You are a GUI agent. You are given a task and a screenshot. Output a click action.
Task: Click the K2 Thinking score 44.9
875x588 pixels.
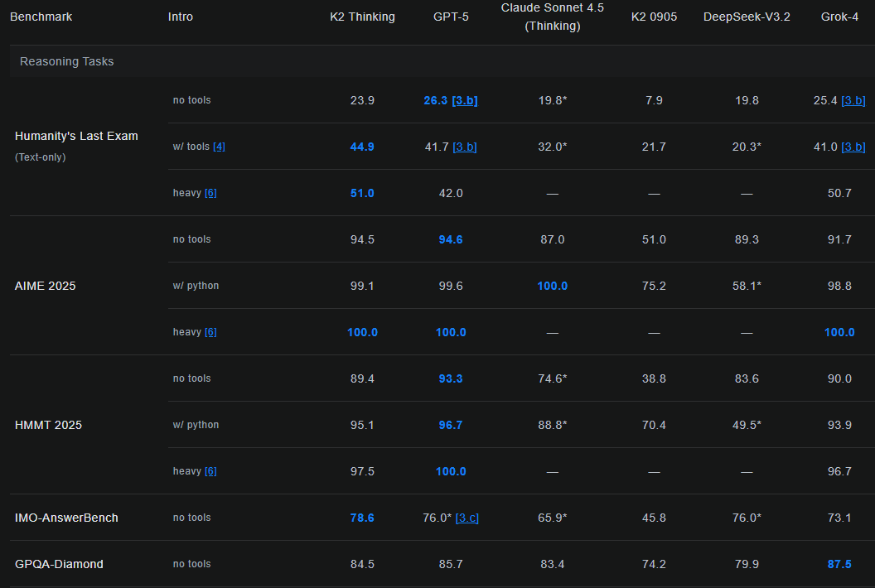362,147
